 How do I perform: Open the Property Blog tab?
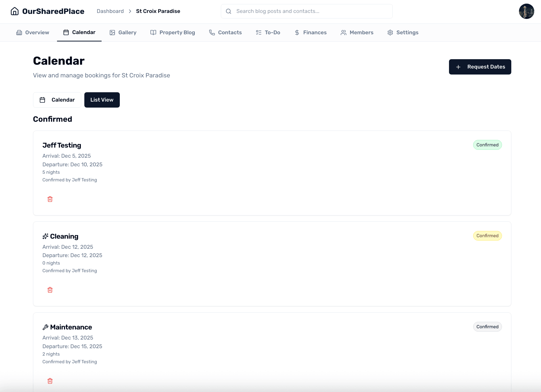tap(173, 33)
